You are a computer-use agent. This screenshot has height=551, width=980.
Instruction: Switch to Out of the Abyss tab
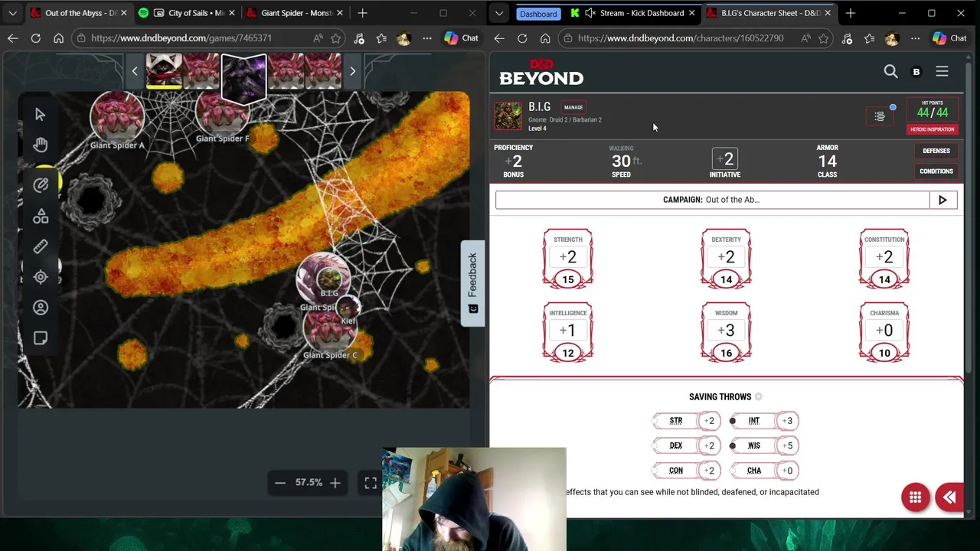click(75, 13)
